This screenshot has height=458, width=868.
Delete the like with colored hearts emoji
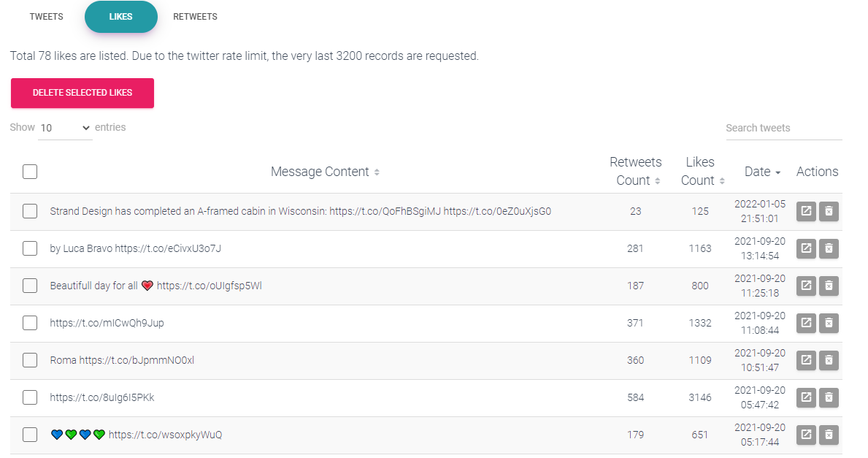click(829, 435)
